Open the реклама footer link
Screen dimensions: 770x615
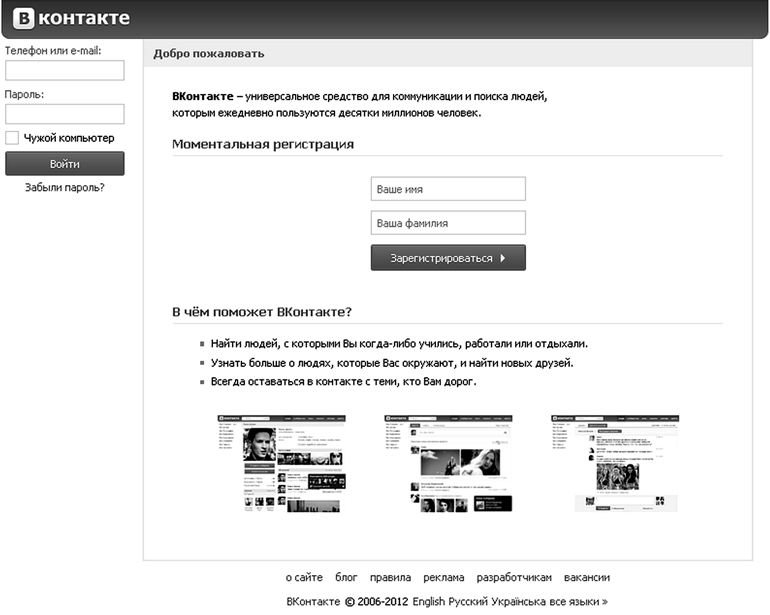point(444,578)
